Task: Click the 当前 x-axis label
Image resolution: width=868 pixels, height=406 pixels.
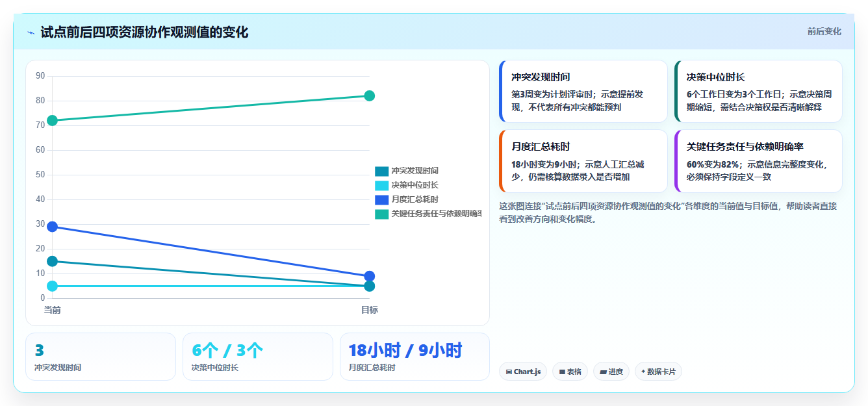Action: 53,310
